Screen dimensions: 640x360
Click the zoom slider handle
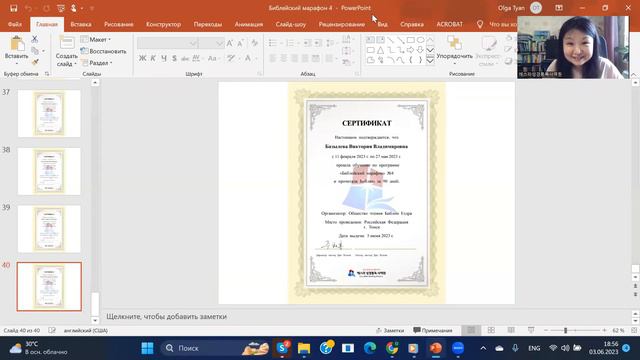(565, 330)
